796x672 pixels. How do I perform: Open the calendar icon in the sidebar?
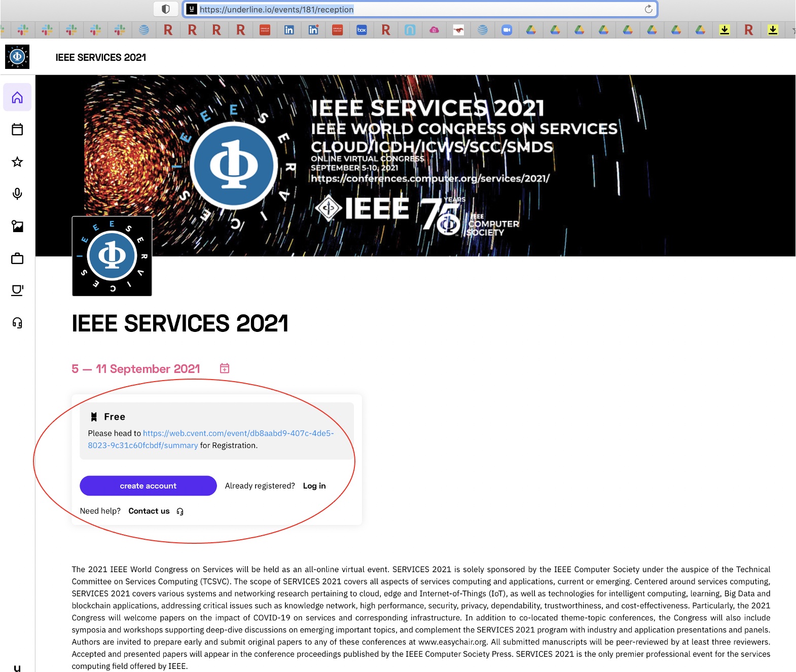17,130
